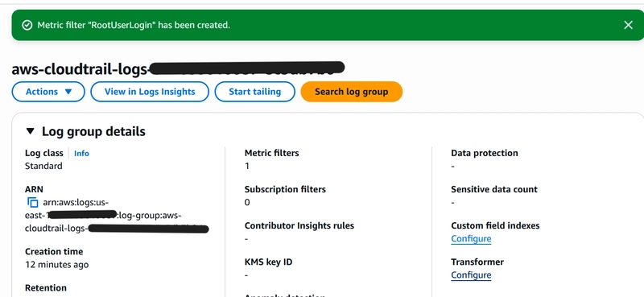This screenshot has width=644, height=297.
Task: Click the Data protection label
Action: [485, 153]
